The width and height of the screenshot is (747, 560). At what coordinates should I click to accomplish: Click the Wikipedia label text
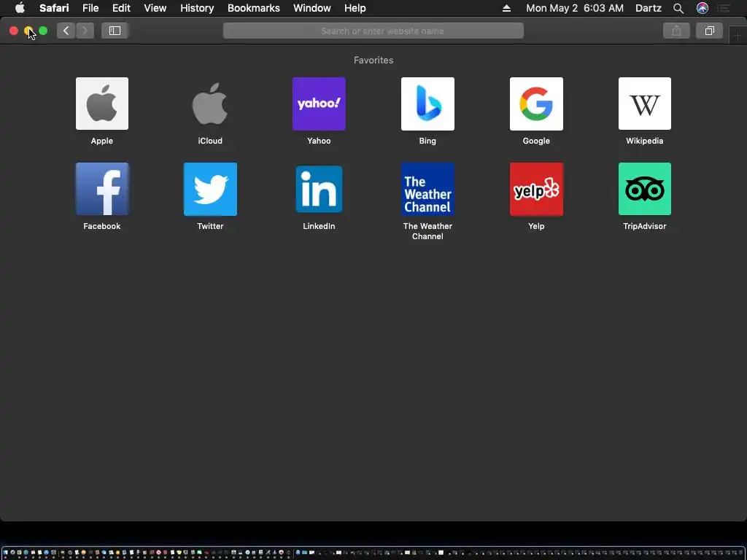(645, 141)
